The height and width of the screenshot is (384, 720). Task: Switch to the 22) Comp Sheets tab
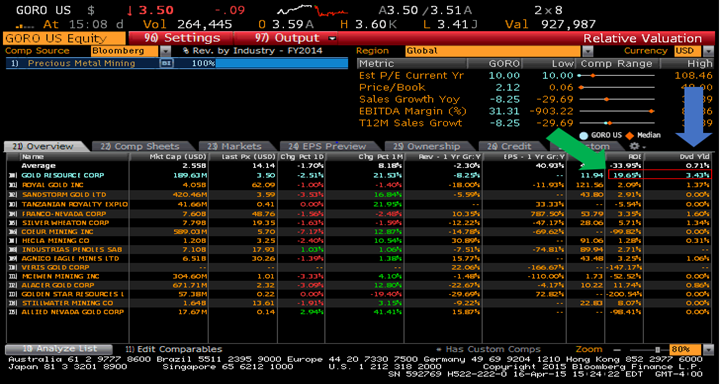click(140, 146)
